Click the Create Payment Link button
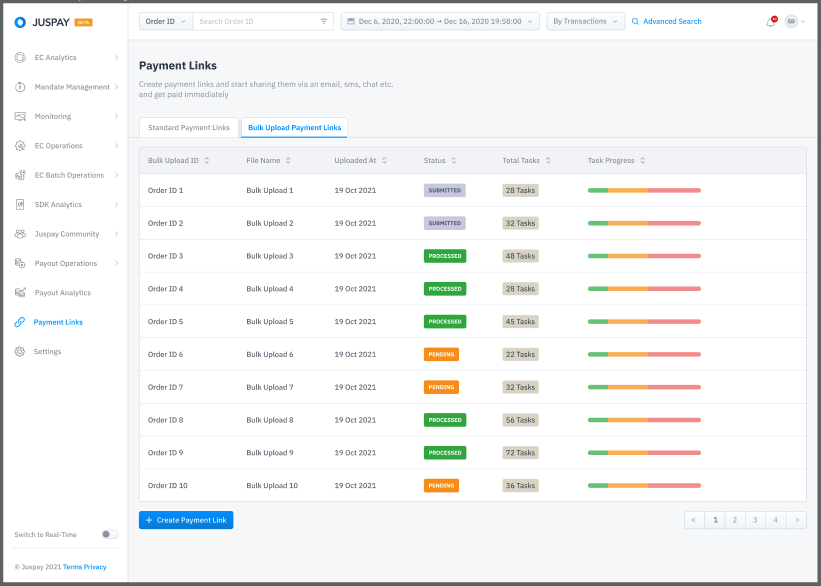Screen dimensions: 821x586 (x=186, y=520)
